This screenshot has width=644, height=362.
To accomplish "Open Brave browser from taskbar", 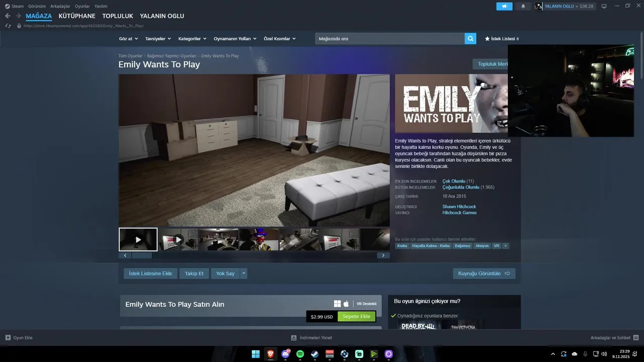I will (271, 354).
